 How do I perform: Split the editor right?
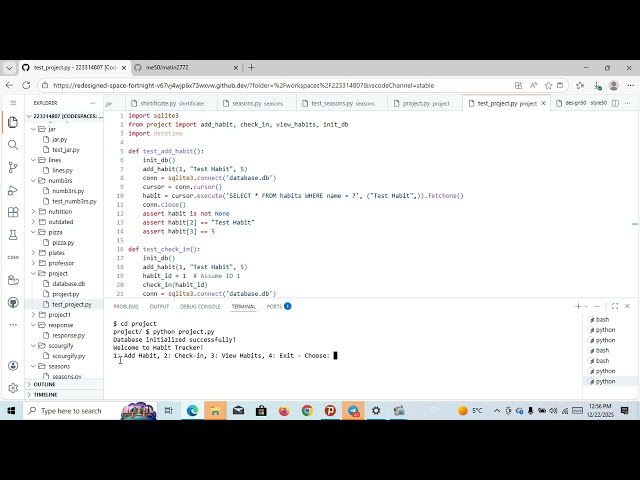click(x=616, y=103)
